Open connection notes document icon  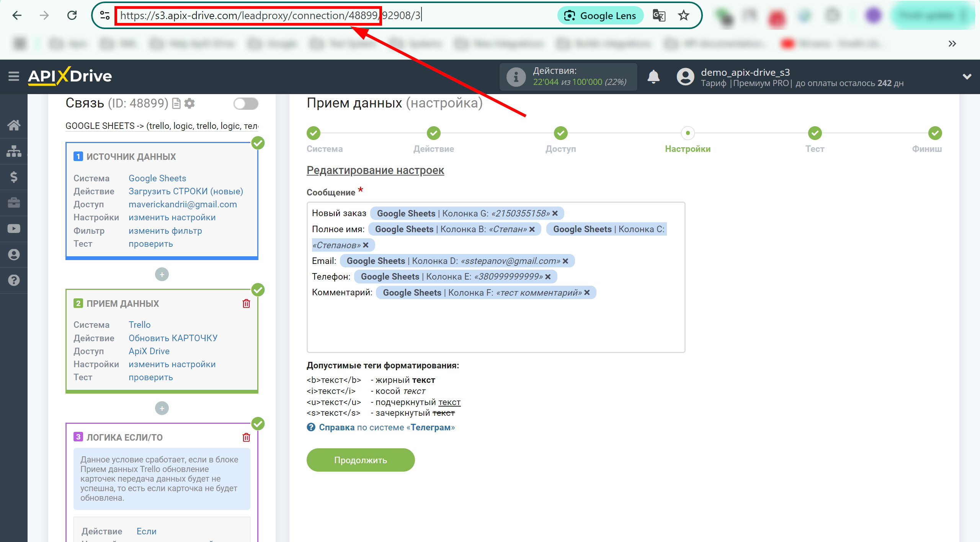[x=176, y=104]
